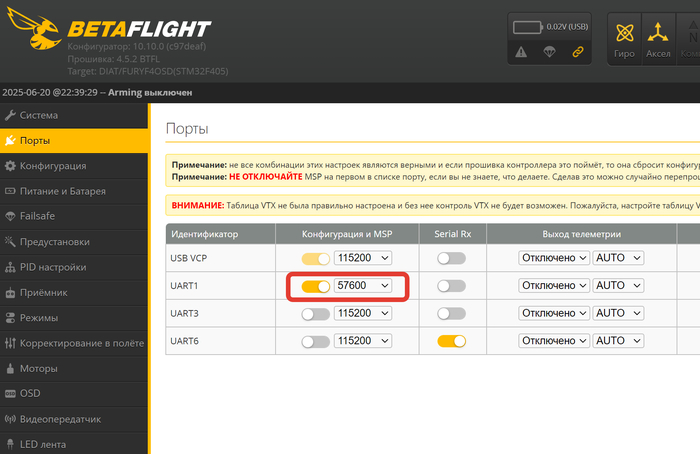Viewport: 700px width, 454px height.
Task: Open UART1 baud rate dropdown showing 57600
Action: coord(363,286)
